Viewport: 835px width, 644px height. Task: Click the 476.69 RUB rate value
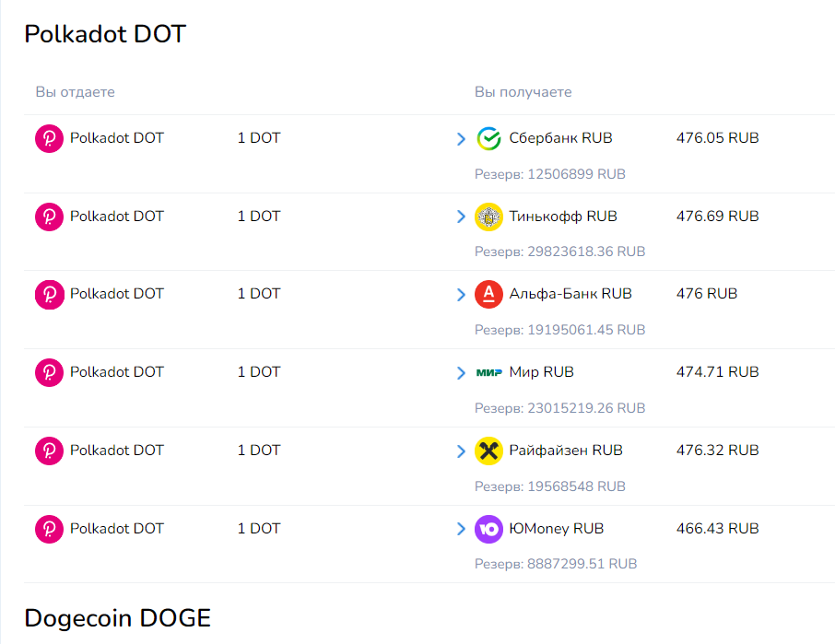point(717,217)
